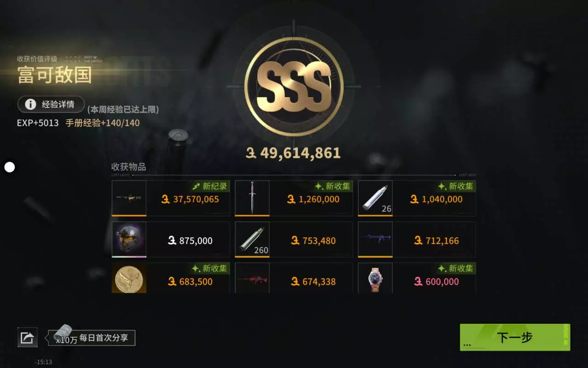Click the gold coin item icon
This screenshot has height=368, width=588.
click(x=129, y=278)
